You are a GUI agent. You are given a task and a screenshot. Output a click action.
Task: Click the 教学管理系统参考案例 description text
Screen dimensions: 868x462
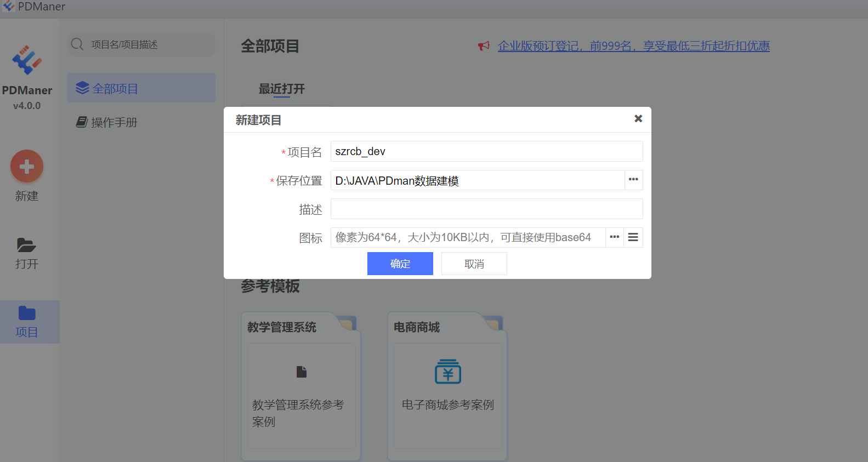(298, 413)
